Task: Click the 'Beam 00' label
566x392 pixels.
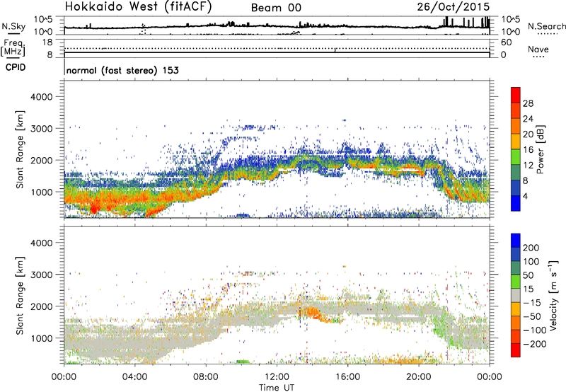Action: [276, 8]
